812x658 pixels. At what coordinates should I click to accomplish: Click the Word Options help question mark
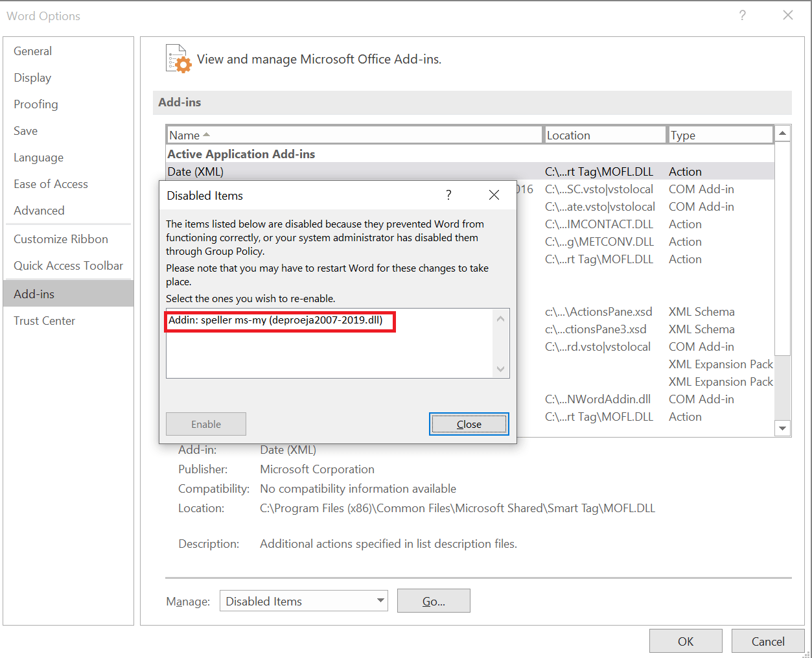point(743,16)
